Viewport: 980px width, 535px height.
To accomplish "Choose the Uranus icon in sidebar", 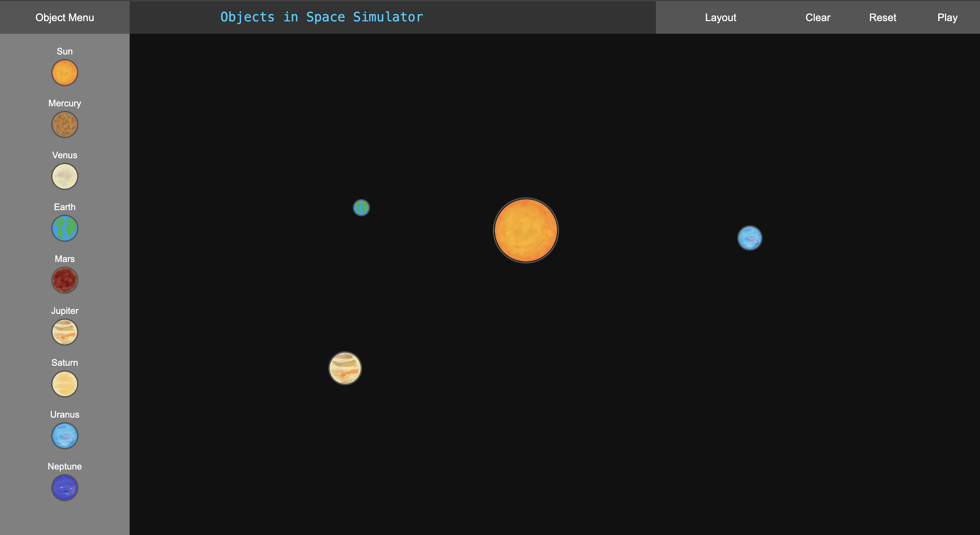I will (x=65, y=436).
